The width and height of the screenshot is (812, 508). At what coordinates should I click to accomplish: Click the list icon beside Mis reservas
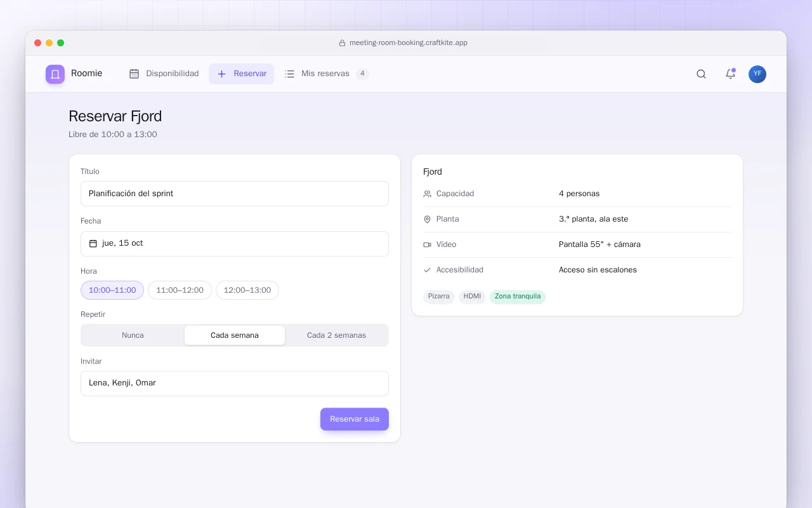[289, 74]
